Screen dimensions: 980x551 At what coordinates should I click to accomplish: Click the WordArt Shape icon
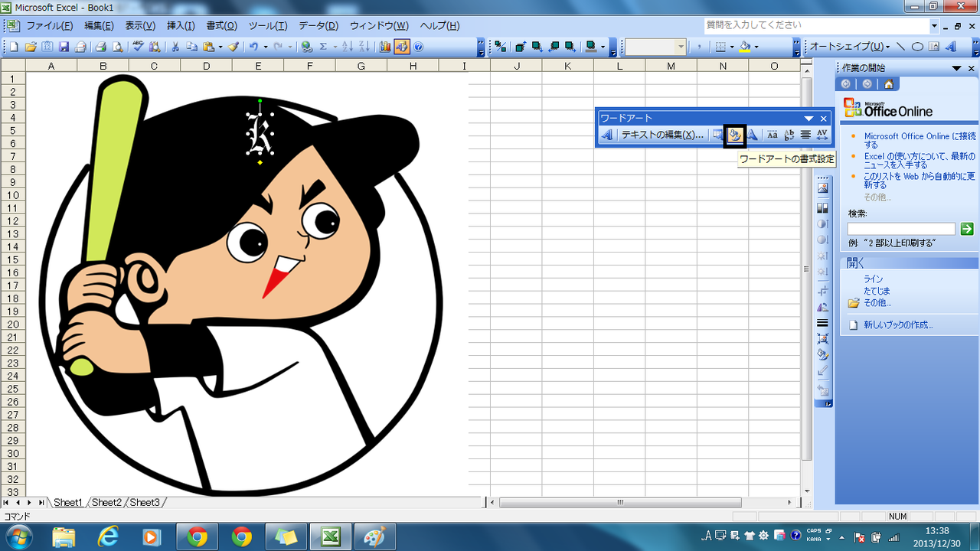pyautogui.click(x=753, y=135)
